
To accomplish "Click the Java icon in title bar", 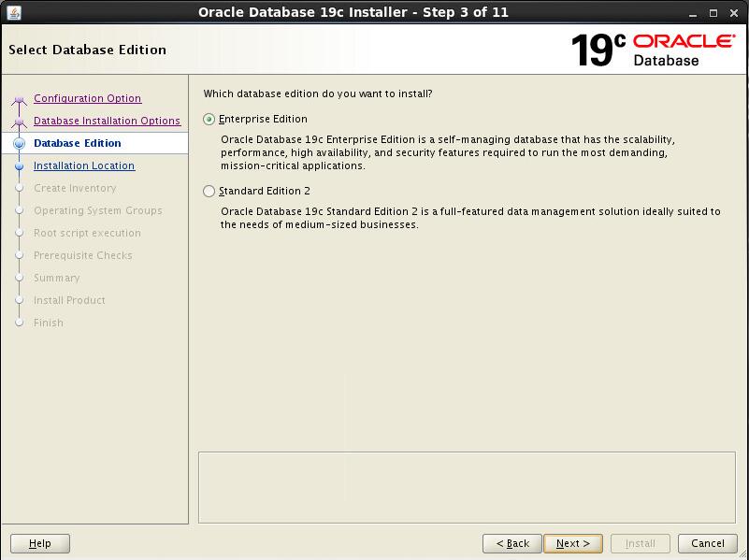I will click(13, 13).
